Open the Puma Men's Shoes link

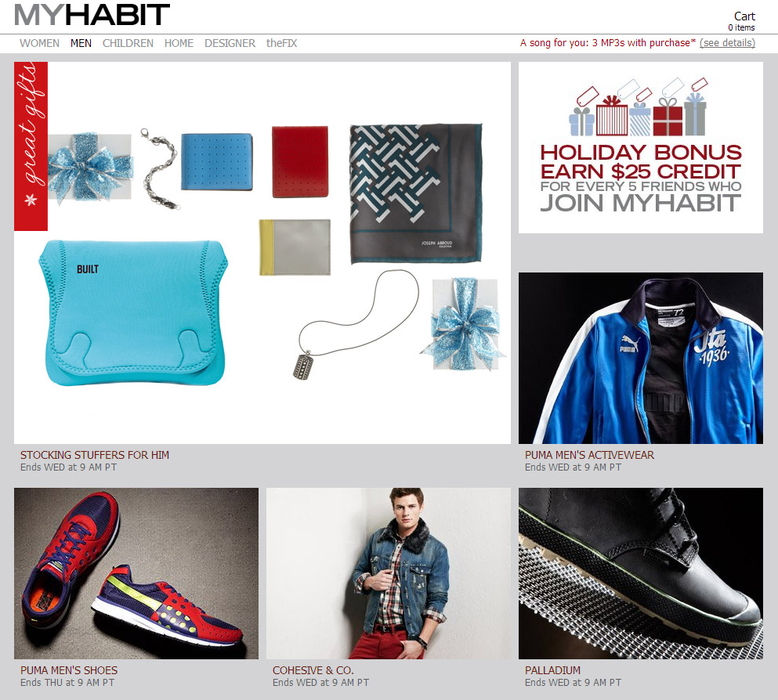click(69, 670)
